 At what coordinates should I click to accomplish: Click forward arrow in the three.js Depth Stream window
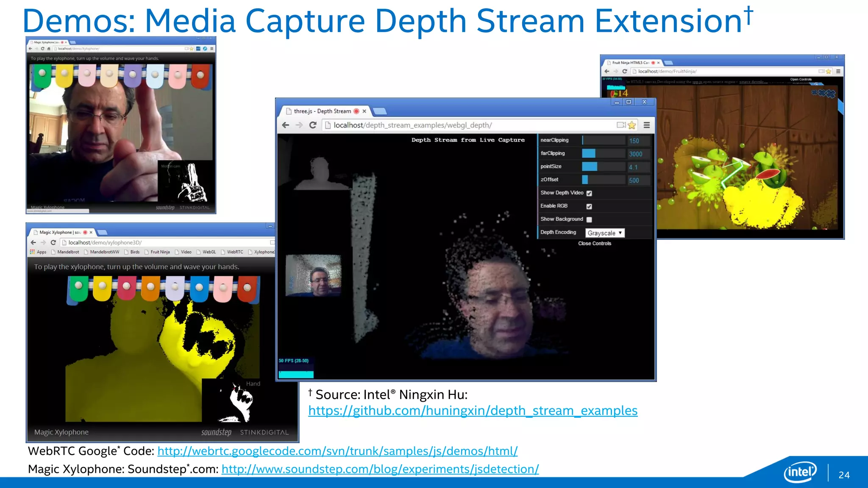point(299,125)
